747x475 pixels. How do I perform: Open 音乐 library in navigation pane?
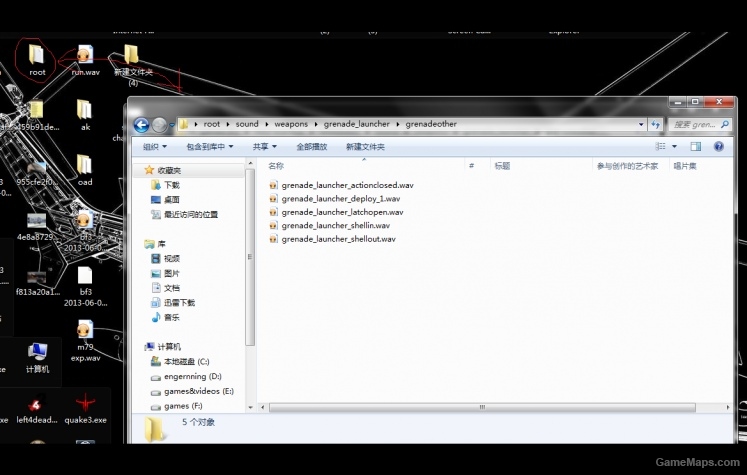coord(172,317)
